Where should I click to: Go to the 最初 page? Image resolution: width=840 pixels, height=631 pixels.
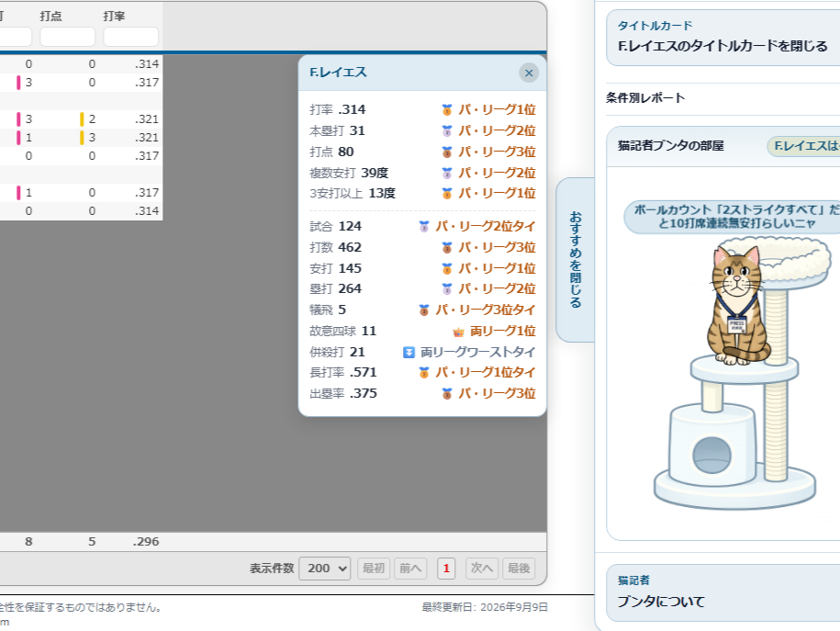[x=374, y=569]
